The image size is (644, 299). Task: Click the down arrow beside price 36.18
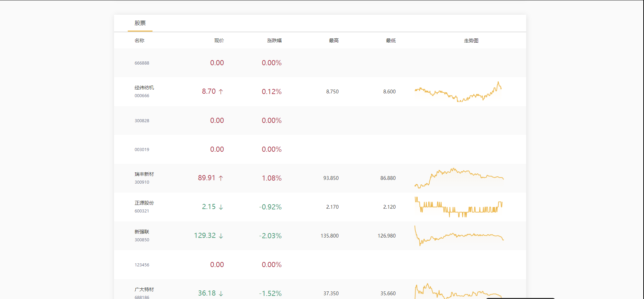[221, 294]
